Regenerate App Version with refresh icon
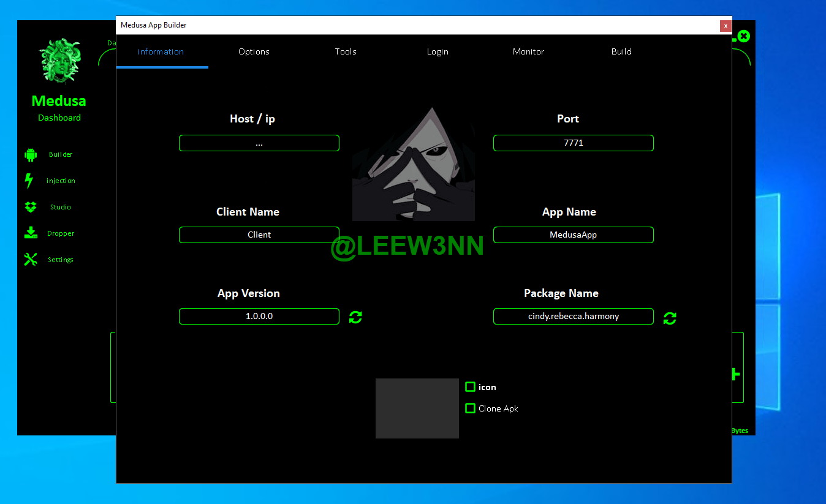Image resolution: width=826 pixels, height=504 pixels. click(355, 317)
